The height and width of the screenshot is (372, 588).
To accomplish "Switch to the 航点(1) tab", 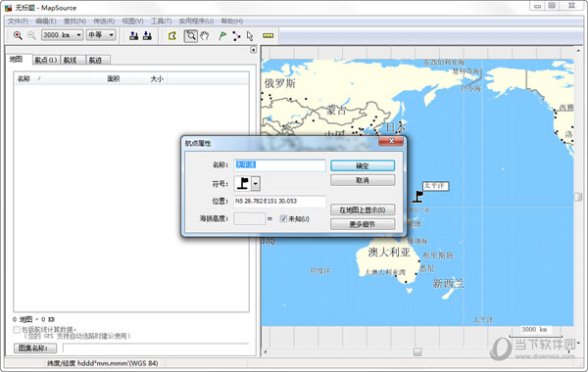I will [46, 60].
